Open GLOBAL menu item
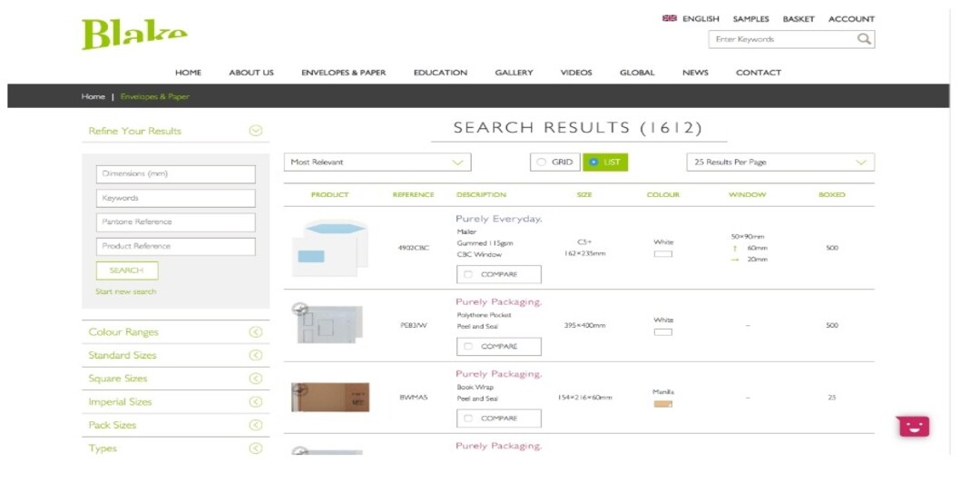This screenshot has width=980, height=492. tap(637, 73)
